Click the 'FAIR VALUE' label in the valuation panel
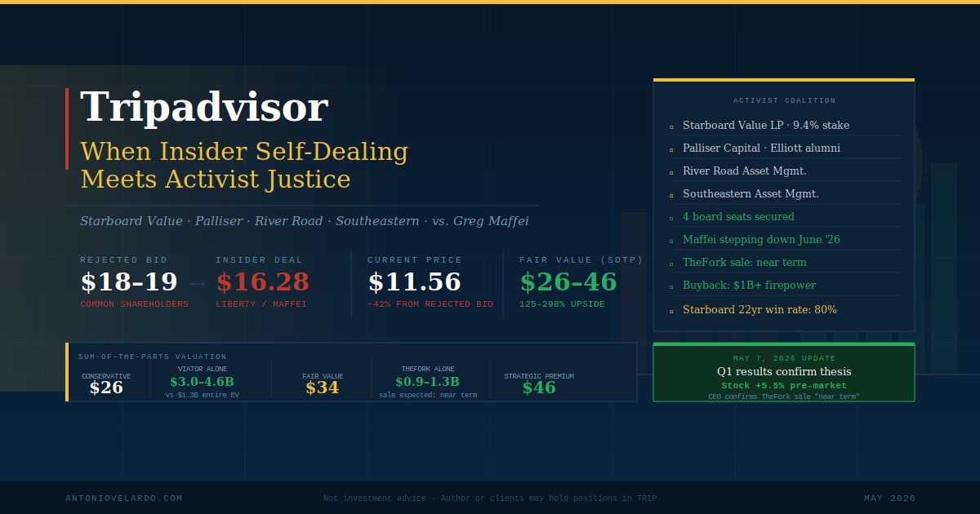The height and width of the screenshot is (514, 980). coord(323,377)
